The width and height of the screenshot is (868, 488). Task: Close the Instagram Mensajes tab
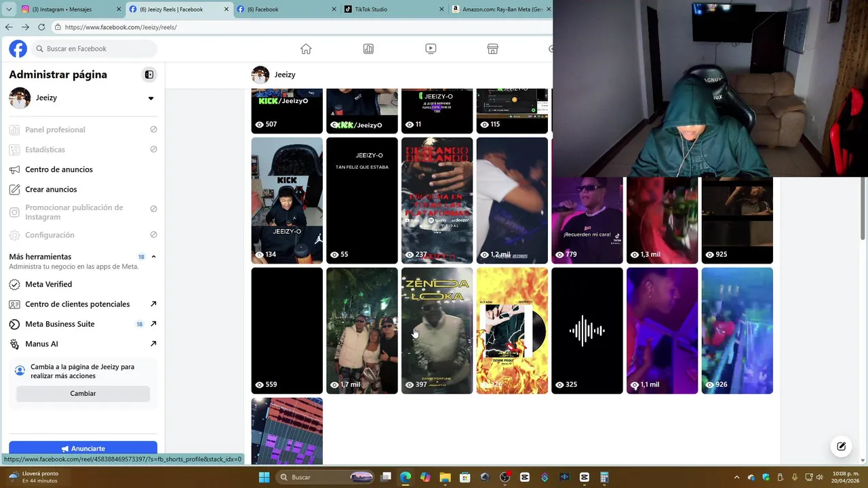point(119,9)
